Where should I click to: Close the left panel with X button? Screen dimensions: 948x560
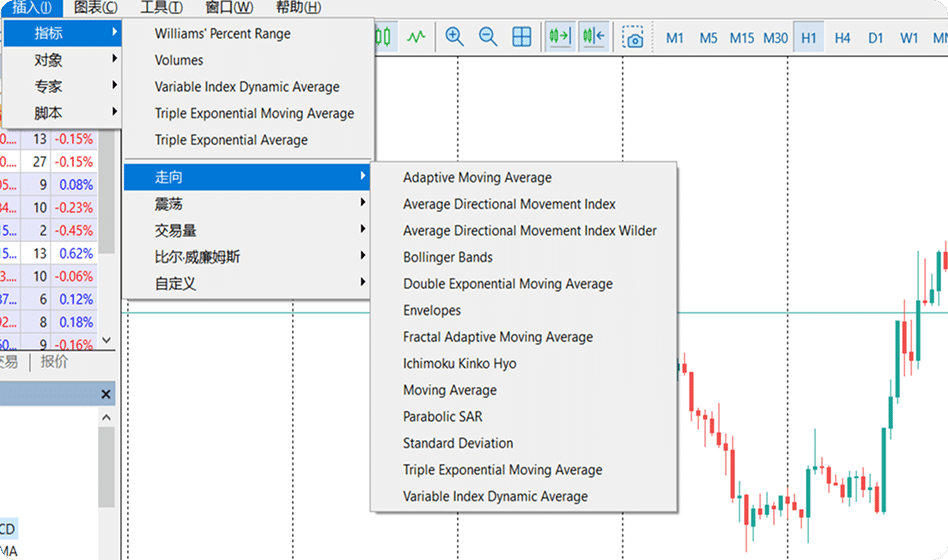coord(106,395)
